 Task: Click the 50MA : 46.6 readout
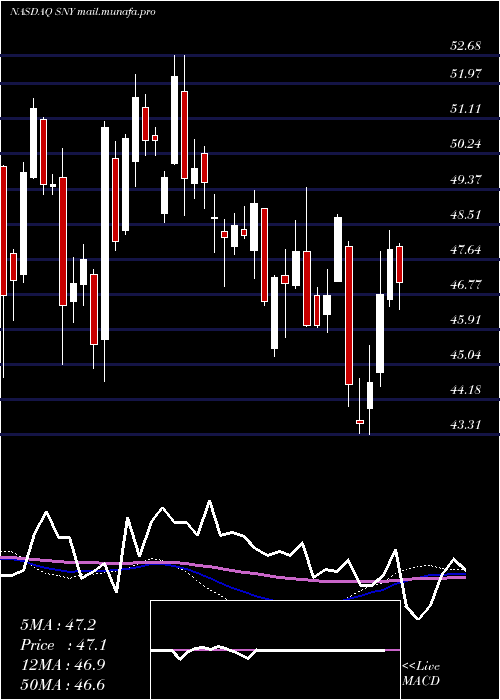coord(62,684)
